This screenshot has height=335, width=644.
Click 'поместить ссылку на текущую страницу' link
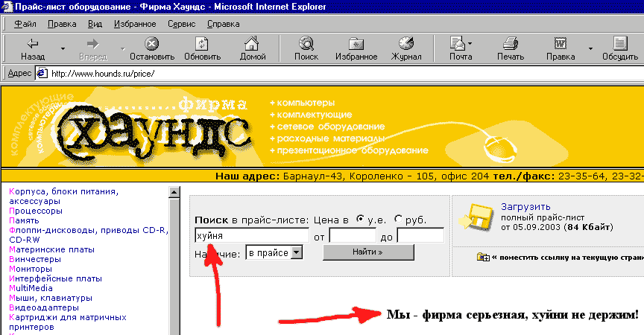571,258
